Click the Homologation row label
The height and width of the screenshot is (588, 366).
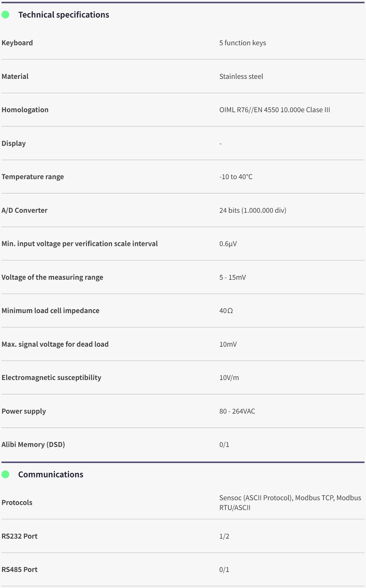pyautogui.click(x=25, y=110)
